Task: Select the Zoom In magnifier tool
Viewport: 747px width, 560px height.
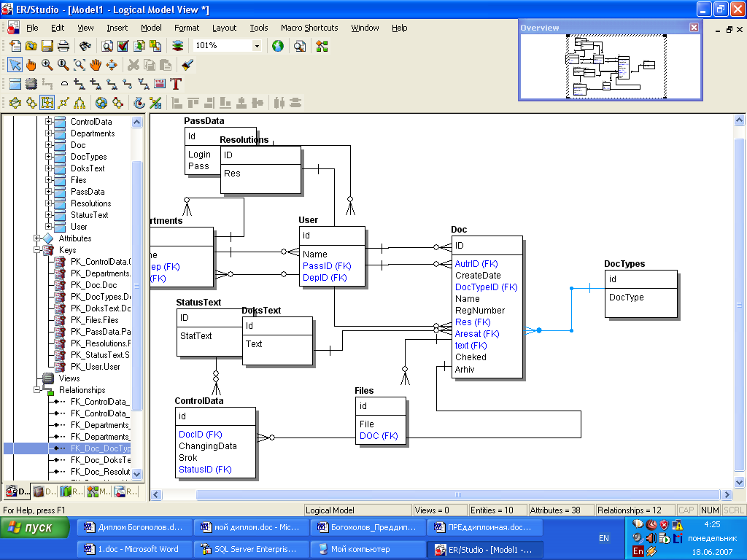Action: (47, 65)
